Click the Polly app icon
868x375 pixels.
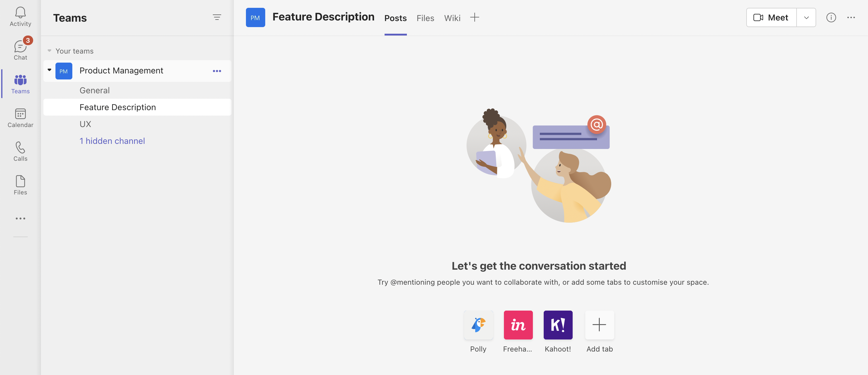[478, 325]
